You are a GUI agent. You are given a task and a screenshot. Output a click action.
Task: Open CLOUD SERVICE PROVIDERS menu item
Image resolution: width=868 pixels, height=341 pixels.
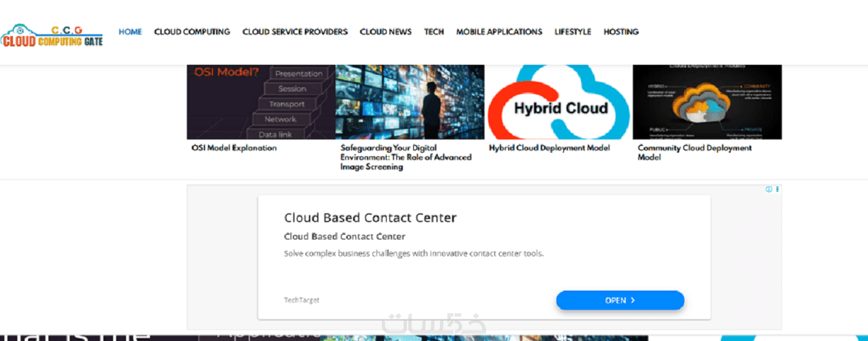tap(295, 31)
